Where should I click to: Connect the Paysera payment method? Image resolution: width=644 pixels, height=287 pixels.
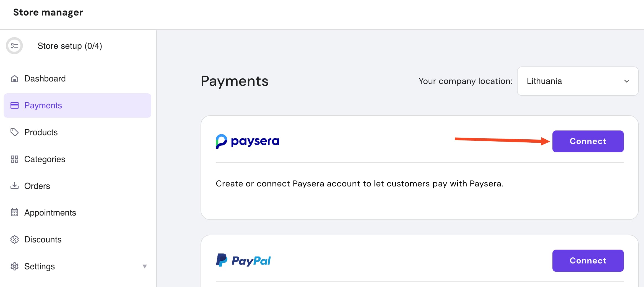pos(588,141)
